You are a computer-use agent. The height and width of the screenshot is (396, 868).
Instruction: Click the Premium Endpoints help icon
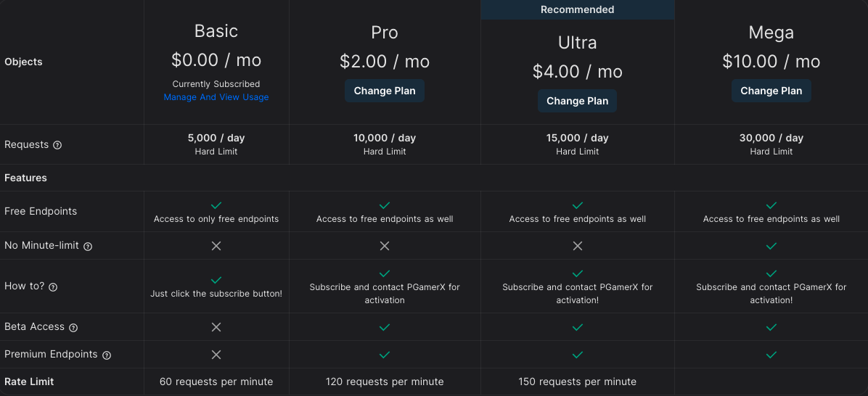click(107, 355)
